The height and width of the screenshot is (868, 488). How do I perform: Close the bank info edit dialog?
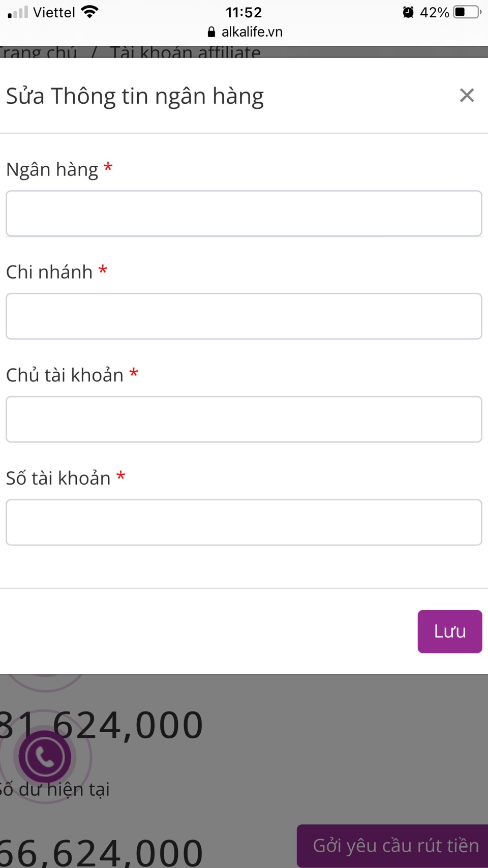pos(467,96)
